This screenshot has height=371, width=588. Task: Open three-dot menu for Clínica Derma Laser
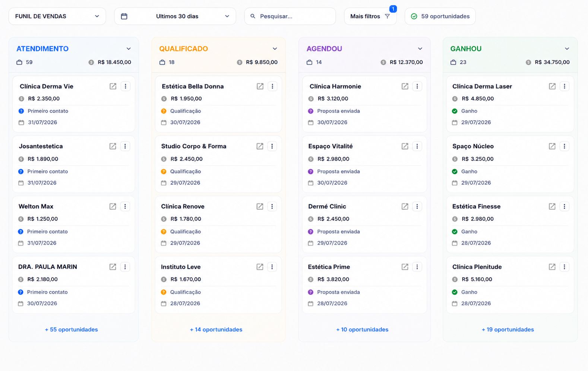click(x=565, y=86)
